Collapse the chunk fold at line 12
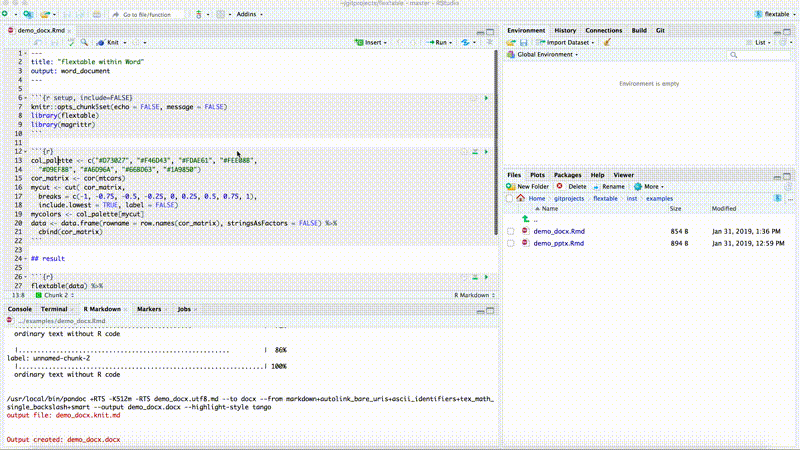Viewport: 800px width, 450px height. (x=26, y=152)
